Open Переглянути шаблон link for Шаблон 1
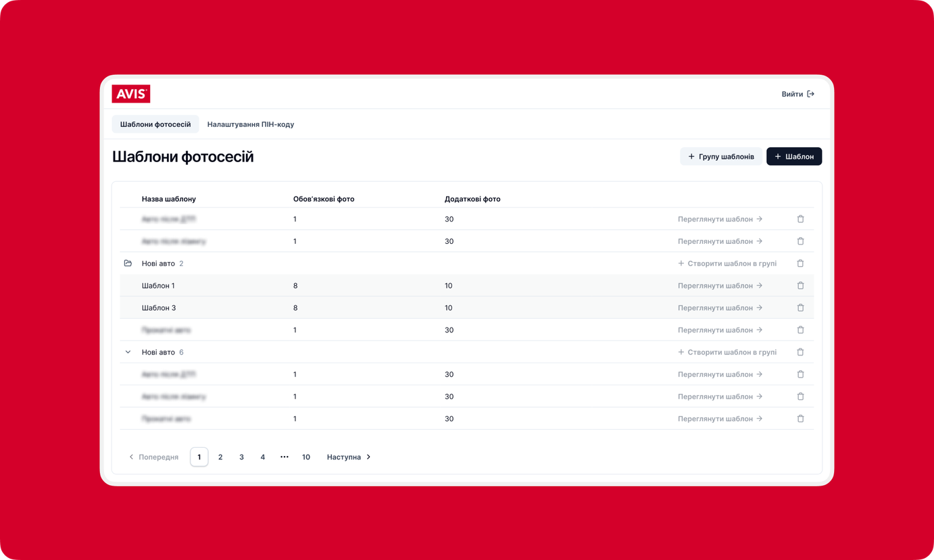The height and width of the screenshot is (560, 934). tap(720, 286)
